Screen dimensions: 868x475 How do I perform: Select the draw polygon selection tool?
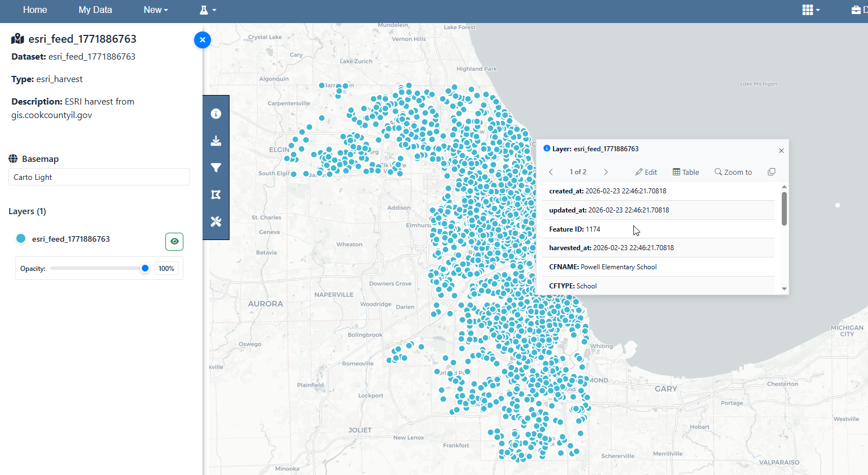point(216,194)
